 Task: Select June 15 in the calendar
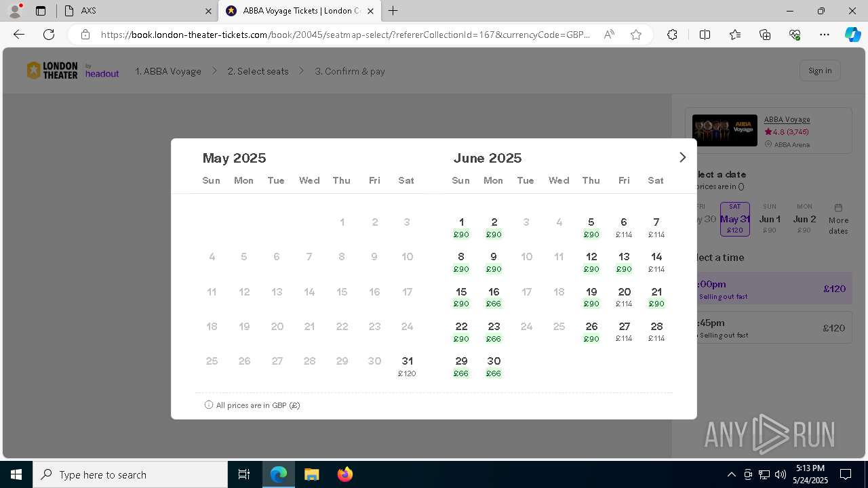pyautogui.click(x=461, y=297)
